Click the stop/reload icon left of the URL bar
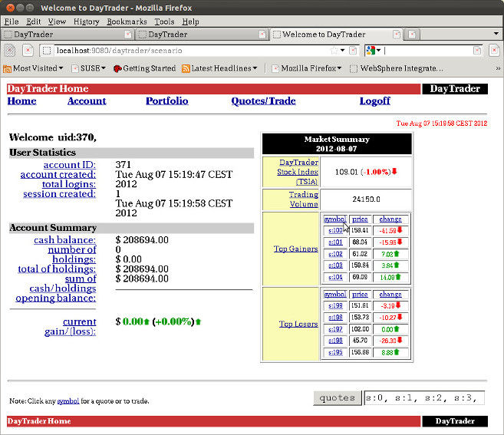Screen dimensions: 504x435 tap(28, 51)
